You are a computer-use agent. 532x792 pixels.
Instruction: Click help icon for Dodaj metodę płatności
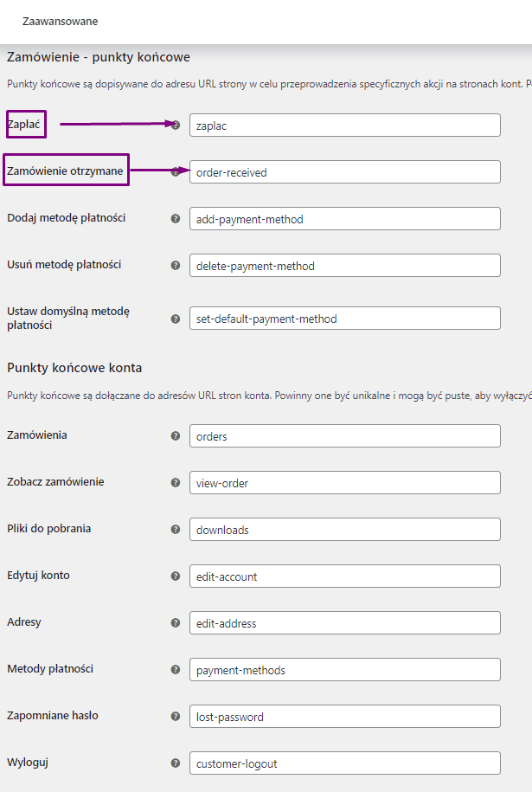pos(176,219)
